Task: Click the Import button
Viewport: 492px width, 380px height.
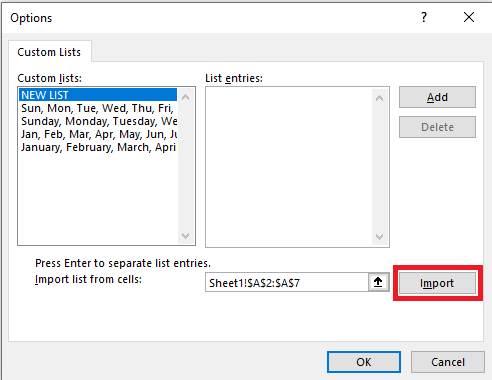Action: 437,283
